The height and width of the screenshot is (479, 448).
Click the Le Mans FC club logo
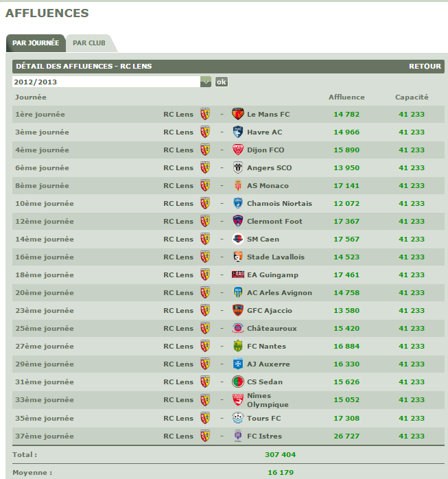[x=238, y=114]
